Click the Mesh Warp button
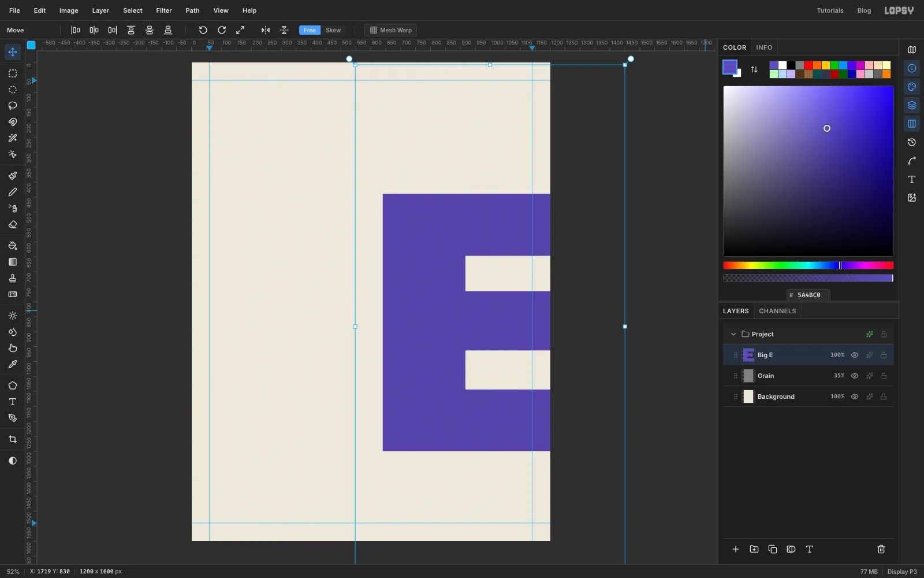924x578 pixels. click(x=391, y=30)
